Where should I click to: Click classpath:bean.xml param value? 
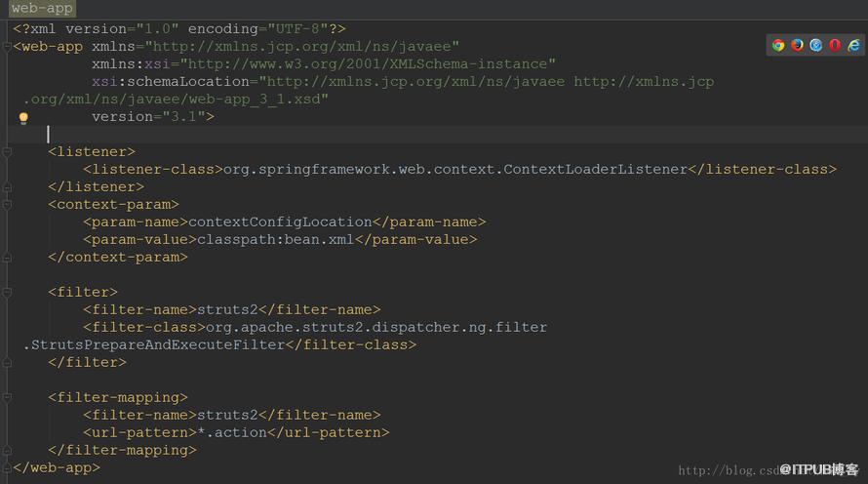tap(276, 240)
